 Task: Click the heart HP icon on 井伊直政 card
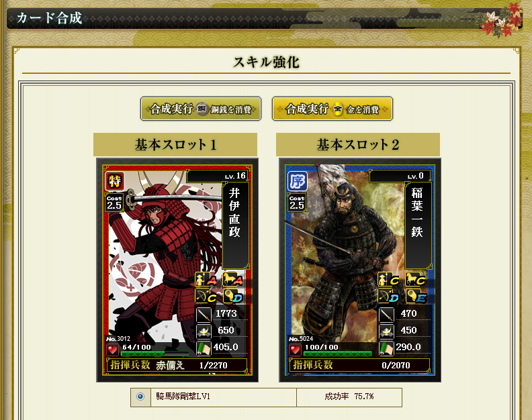coord(112,350)
